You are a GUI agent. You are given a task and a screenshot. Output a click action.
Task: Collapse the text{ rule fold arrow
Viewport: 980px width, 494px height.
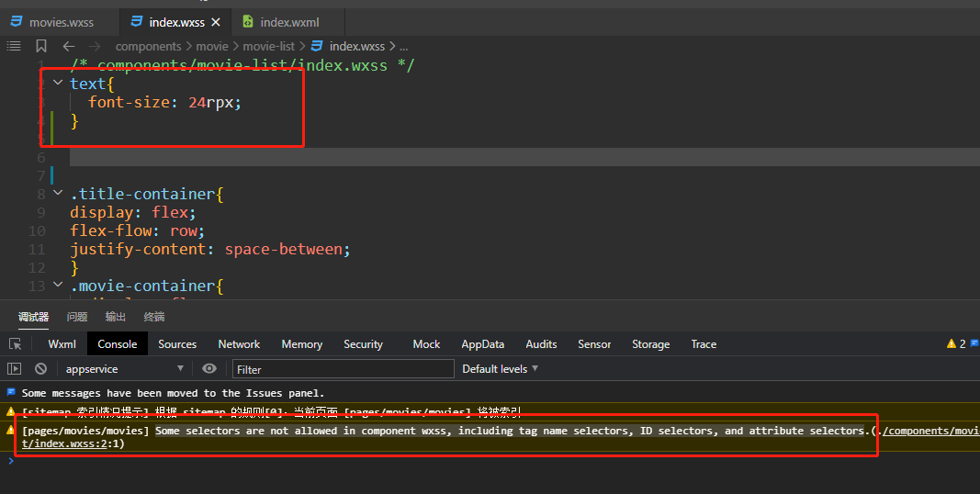(58, 83)
